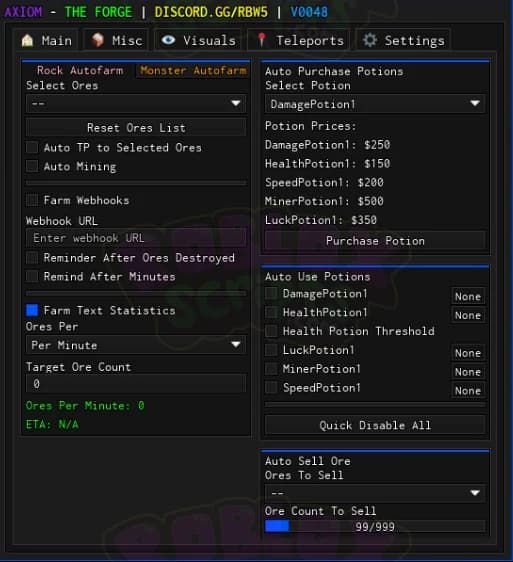Click the Target Ore Count field

point(136,384)
